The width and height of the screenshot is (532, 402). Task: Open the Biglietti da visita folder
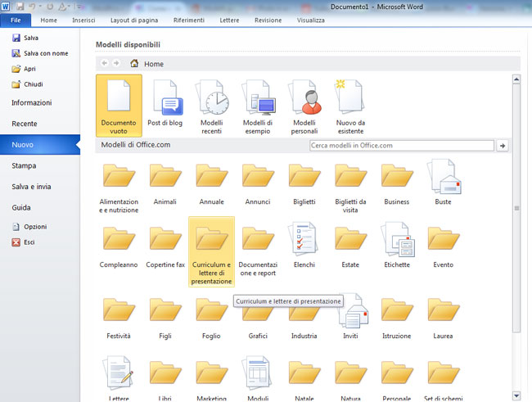point(350,187)
